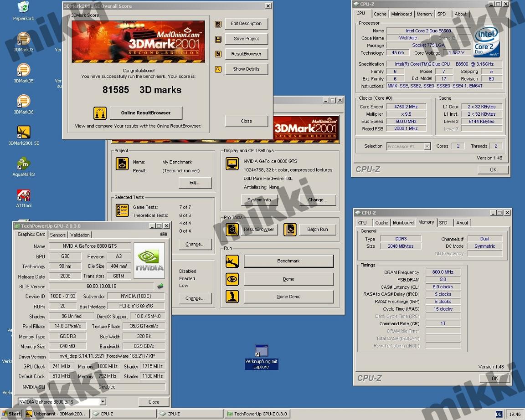Open the GPU-Z graphics card selector dropdown

(103, 402)
